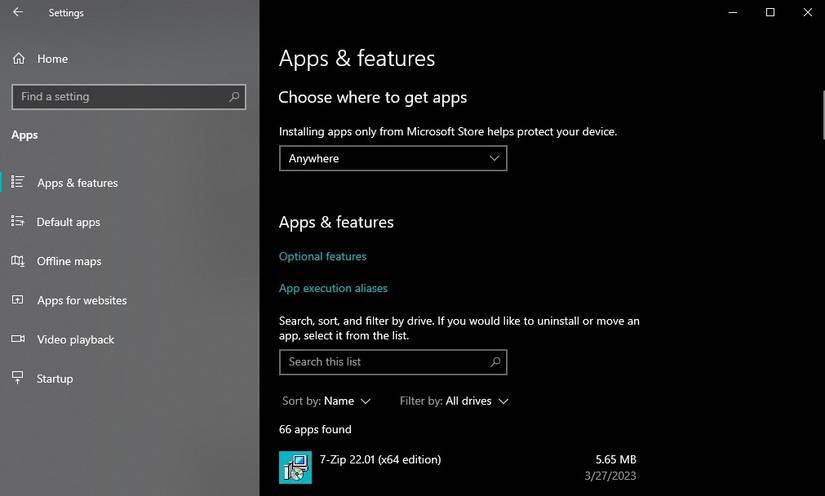This screenshot has height=496, width=825.
Task: Click the Startup sidebar icon
Action: pos(18,378)
